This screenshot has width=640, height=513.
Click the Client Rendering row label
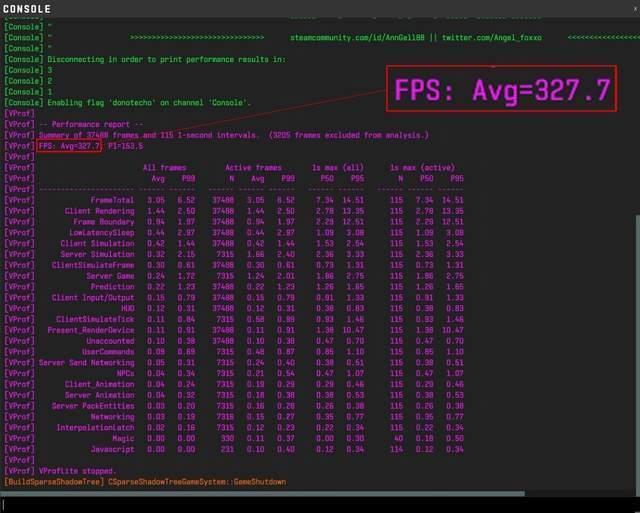(99, 211)
